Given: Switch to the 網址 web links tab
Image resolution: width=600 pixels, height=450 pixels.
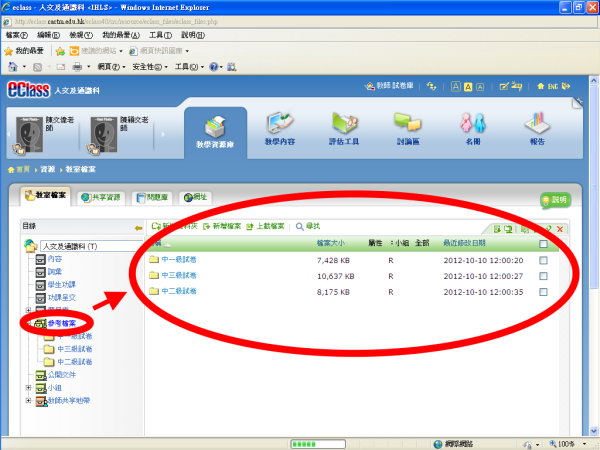Looking at the screenshot, I should (195, 197).
